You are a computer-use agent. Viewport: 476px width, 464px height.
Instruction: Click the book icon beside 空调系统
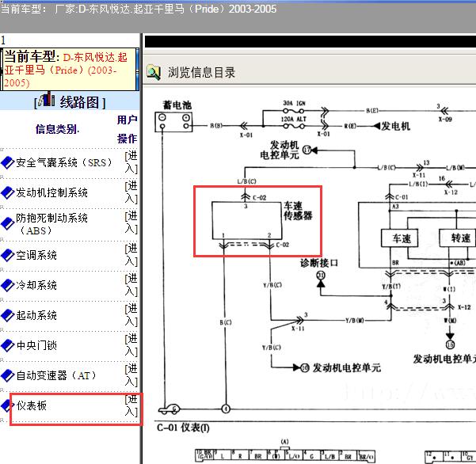[8, 255]
